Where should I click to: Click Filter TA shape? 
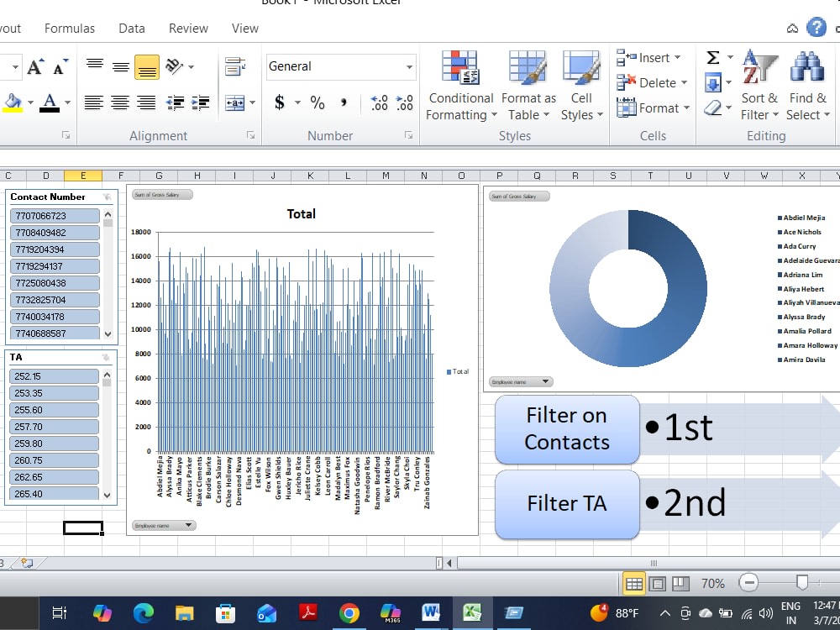click(x=567, y=503)
